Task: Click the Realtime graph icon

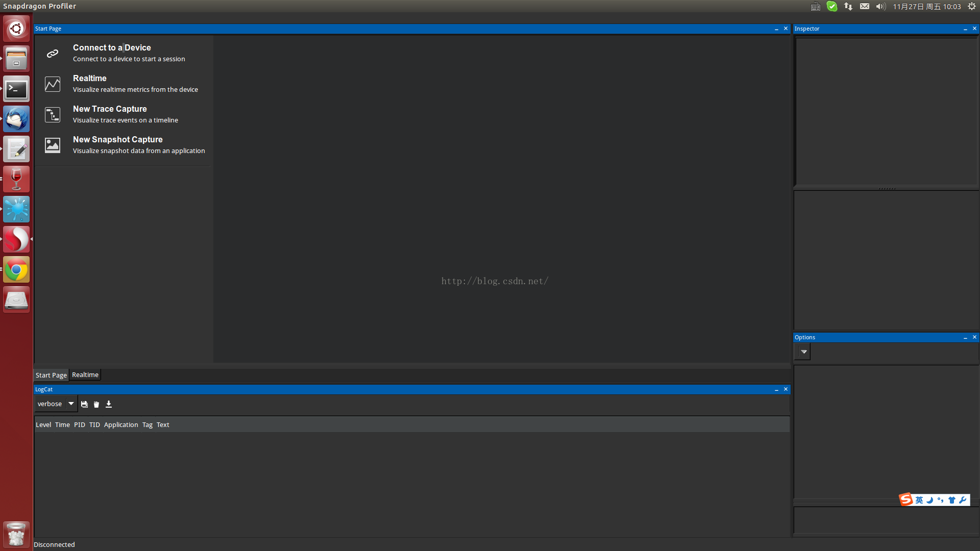Action: click(53, 84)
